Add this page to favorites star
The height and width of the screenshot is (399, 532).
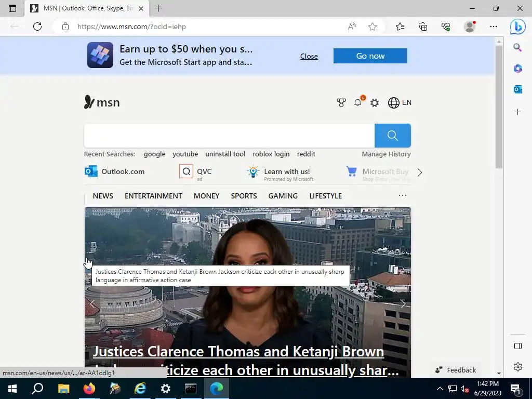[373, 26]
